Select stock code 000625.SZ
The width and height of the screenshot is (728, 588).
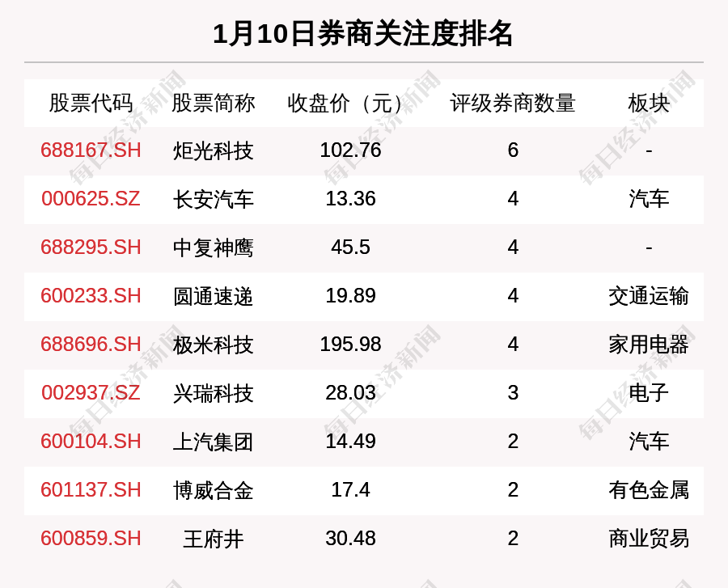pos(91,199)
